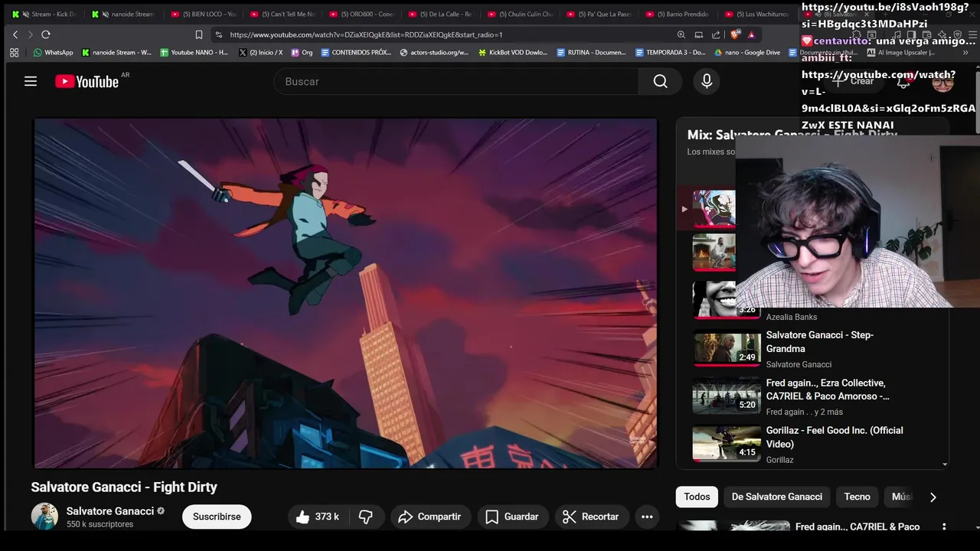Open zoom magnifier control in address bar
Viewport: 980px width, 551px height.
coord(681,34)
